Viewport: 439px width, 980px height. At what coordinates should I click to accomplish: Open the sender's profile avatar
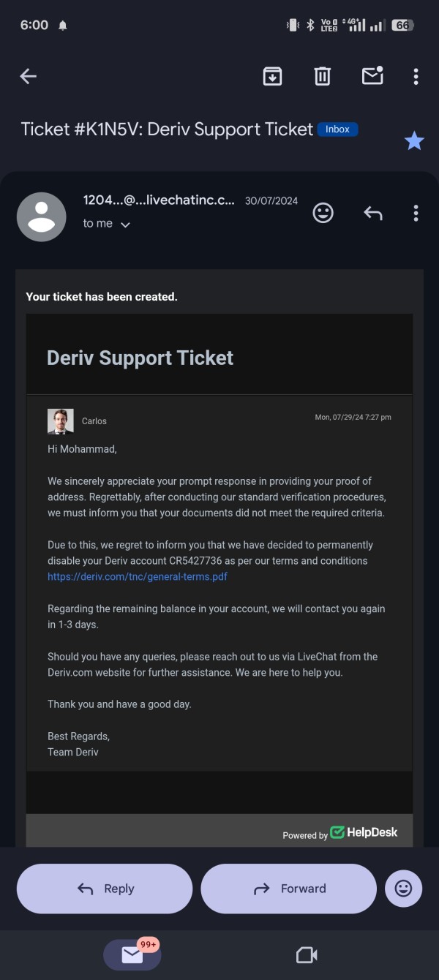pos(42,217)
